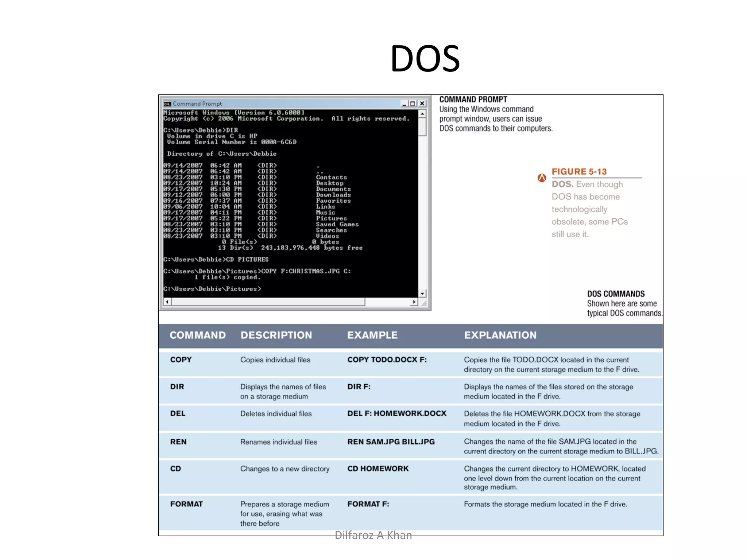Click the vertical scrollbar up arrow
747x560 pixels.
[422, 114]
